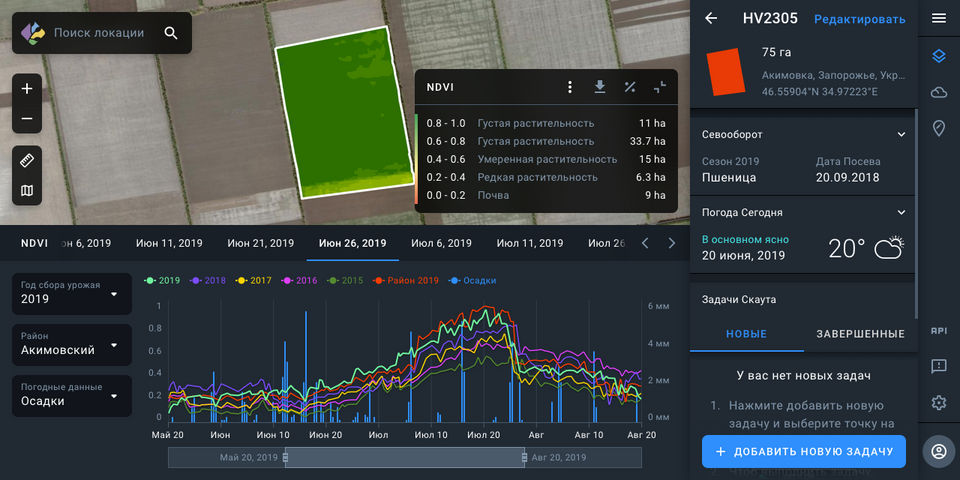
Task: Toggle the 2015 series in the chart legend
Action: [345, 280]
